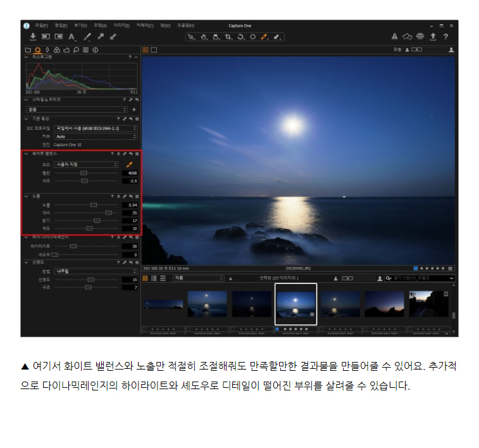Click the Kelvin slider in White Balance

pos(84,173)
